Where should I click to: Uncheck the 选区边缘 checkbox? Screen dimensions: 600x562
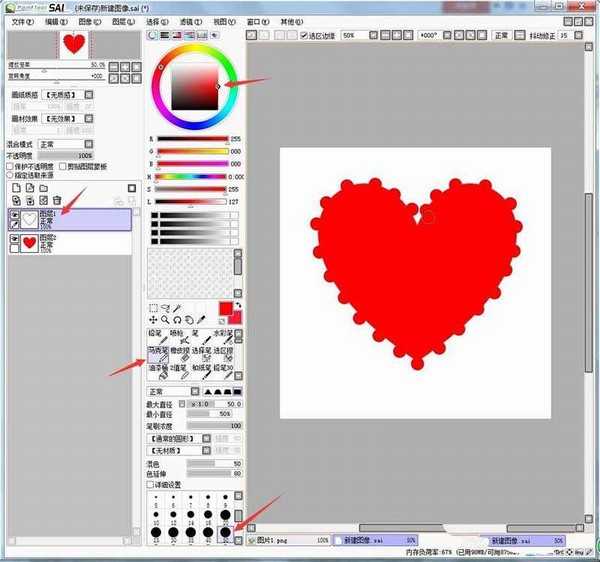pos(304,35)
